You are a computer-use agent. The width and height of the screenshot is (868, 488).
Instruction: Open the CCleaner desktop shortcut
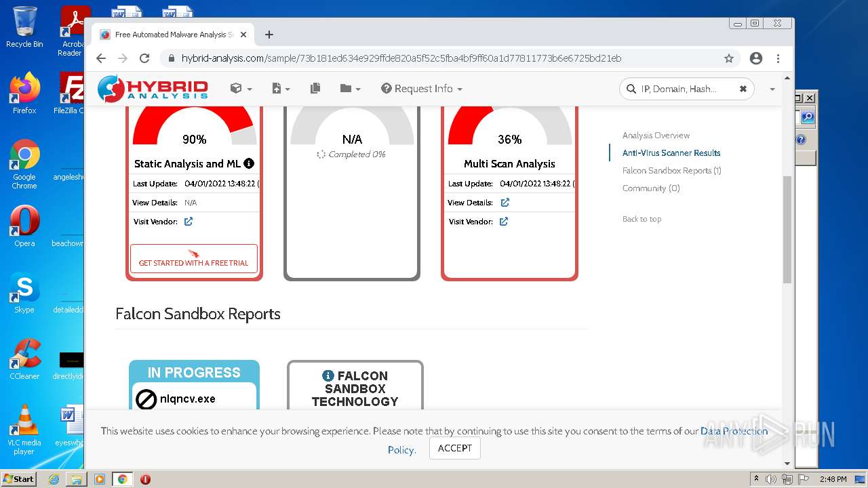24,359
